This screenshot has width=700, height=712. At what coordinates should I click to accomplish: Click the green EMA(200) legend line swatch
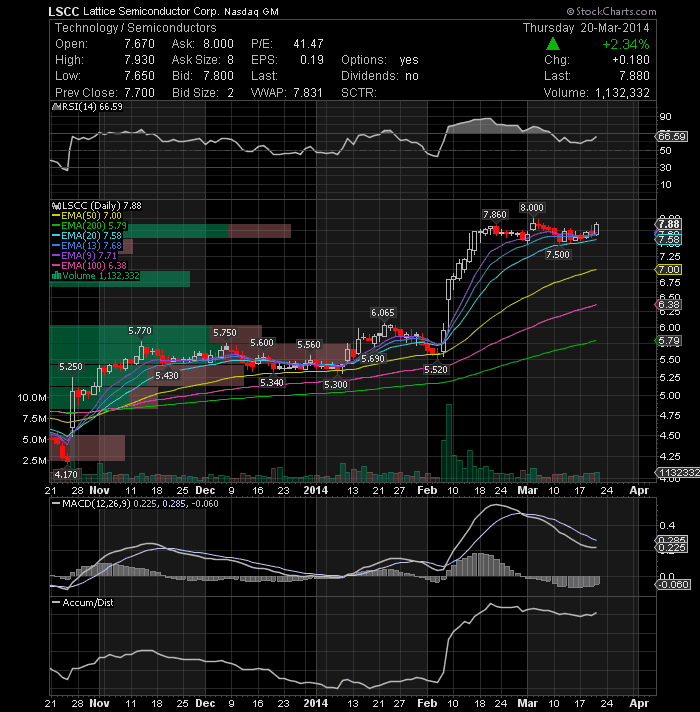click(56, 226)
